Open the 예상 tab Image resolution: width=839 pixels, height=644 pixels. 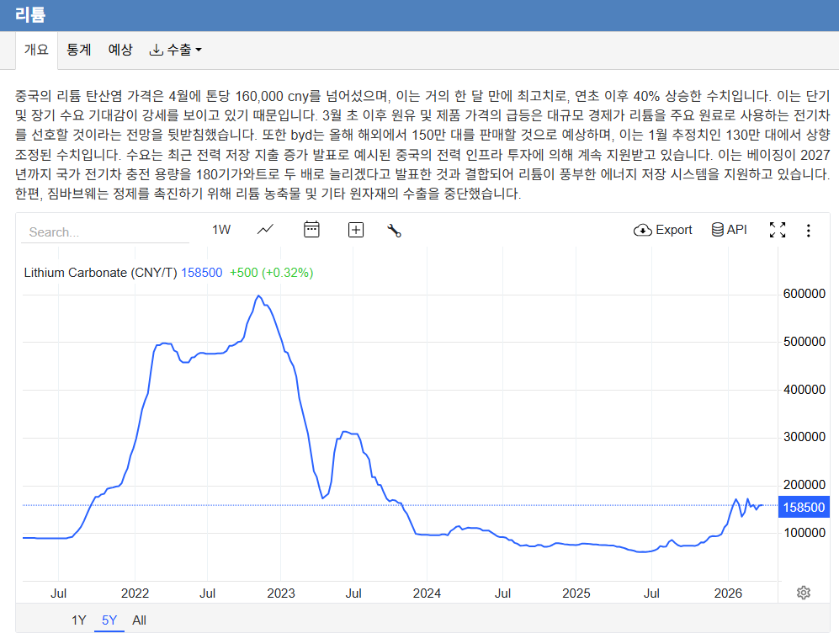120,50
